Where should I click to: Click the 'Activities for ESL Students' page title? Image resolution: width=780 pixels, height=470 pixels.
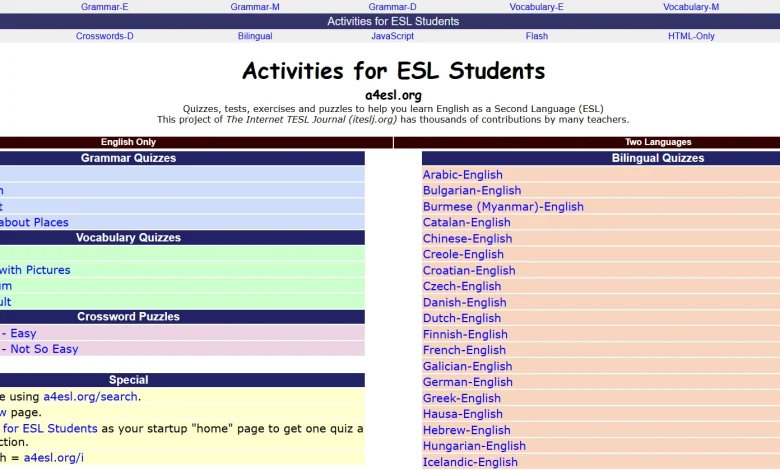pos(393,71)
